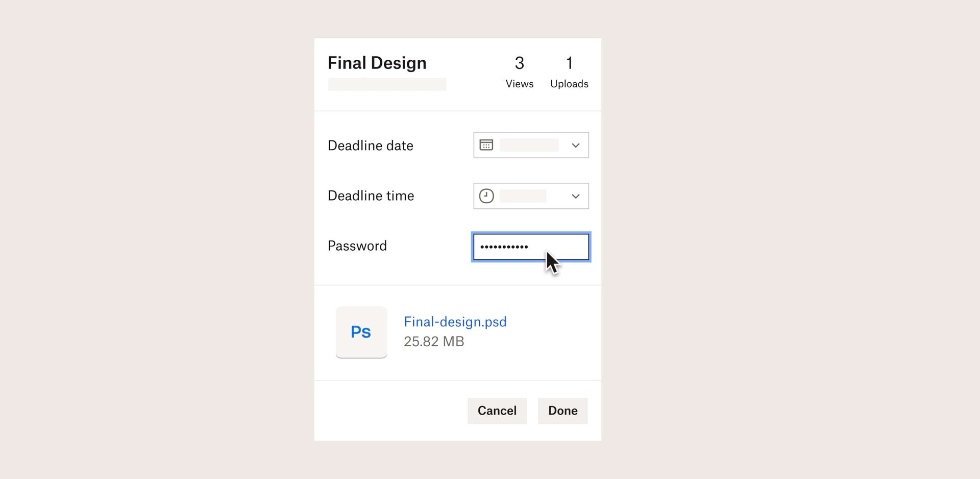The height and width of the screenshot is (479, 980).
Task: Select the Password input field
Action: pyautogui.click(x=530, y=247)
